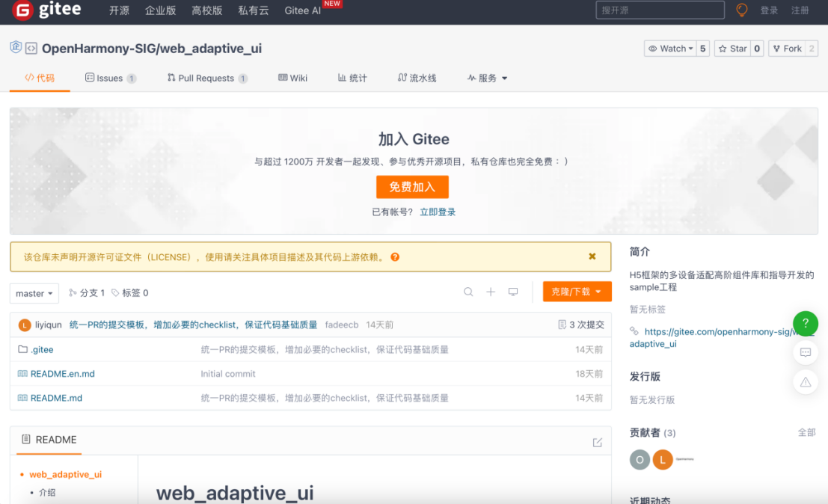Viewport: 828px width, 504px height.
Task: Click the plus add-file icon
Action: coord(491,292)
